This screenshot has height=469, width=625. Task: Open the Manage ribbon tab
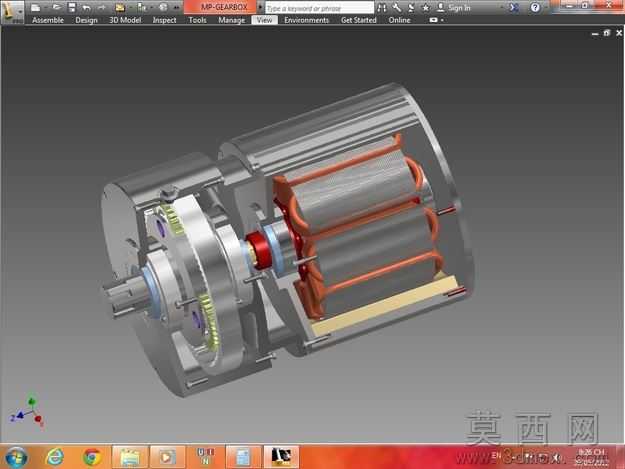tap(232, 20)
